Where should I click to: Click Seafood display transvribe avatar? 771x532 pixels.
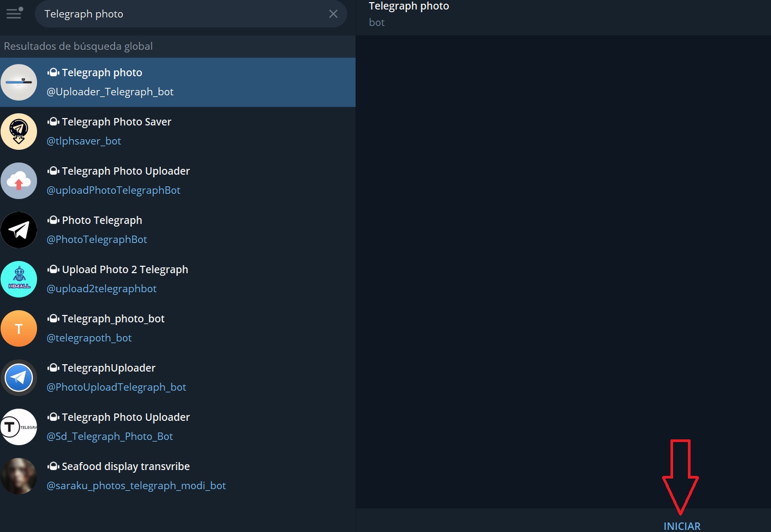(x=19, y=476)
